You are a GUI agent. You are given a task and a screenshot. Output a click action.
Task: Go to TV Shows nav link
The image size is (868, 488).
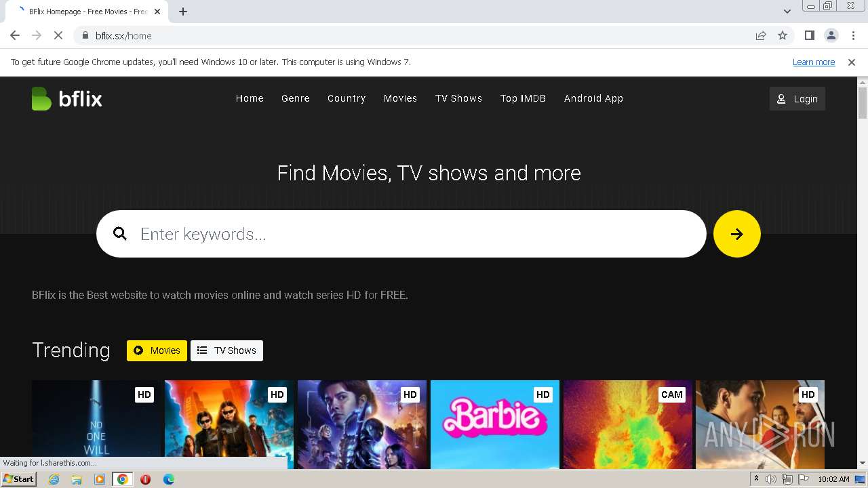(x=458, y=98)
